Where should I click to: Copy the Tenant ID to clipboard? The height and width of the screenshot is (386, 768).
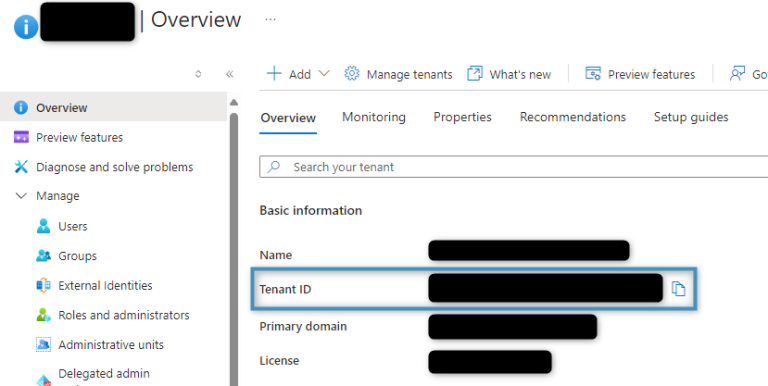pos(678,289)
